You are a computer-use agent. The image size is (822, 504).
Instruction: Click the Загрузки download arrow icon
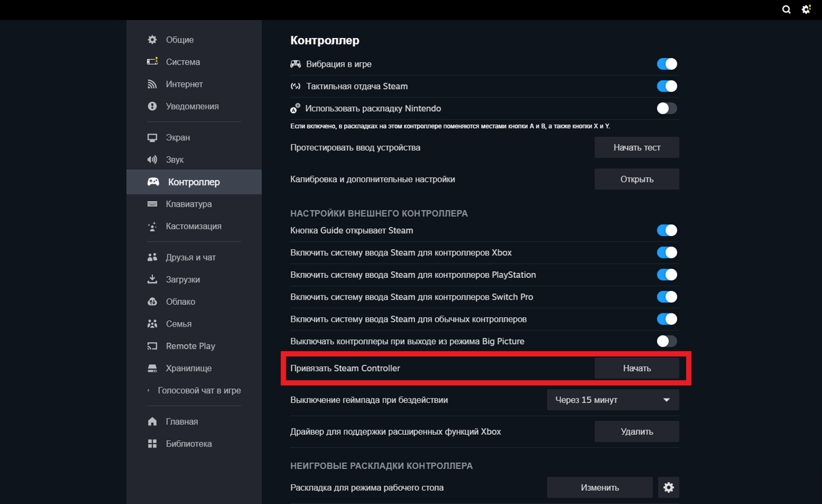(x=153, y=279)
